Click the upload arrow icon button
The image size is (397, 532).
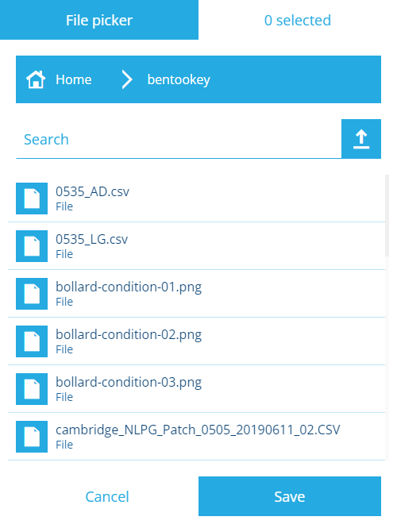(x=361, y=139)
